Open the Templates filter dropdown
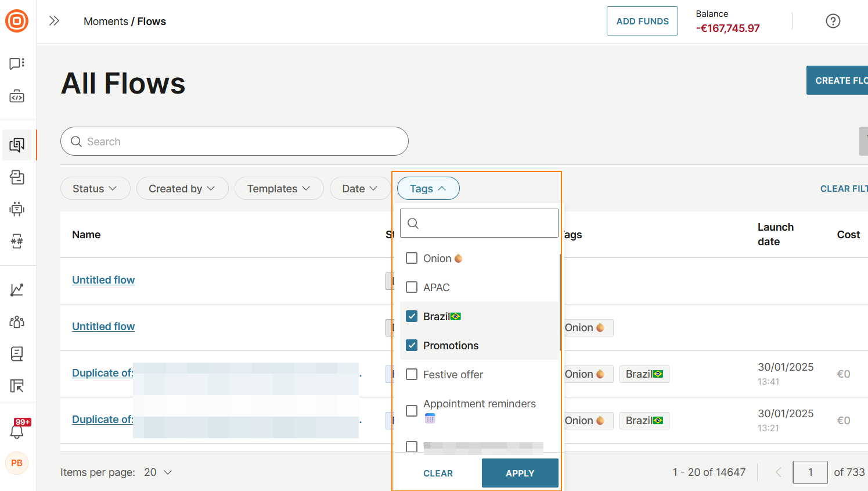This screenshot has height=491, width=868. coord(279,188)
